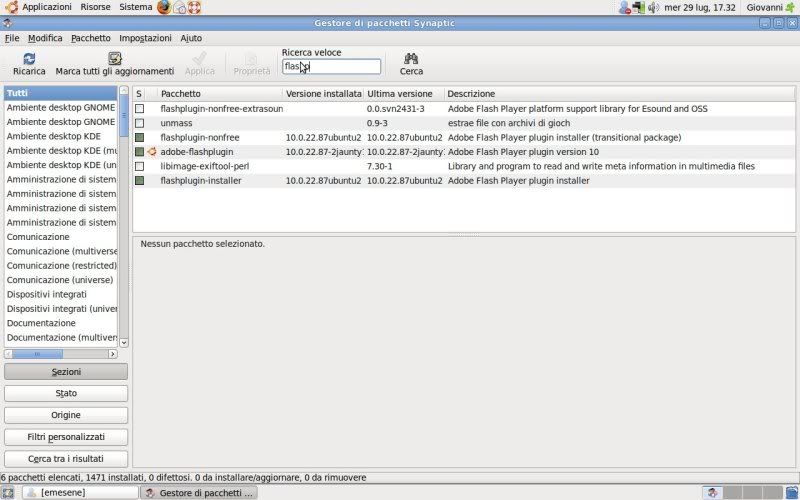Click the volume speaker icon in tray
The width and height of the screenshot is (800, 500).
[653, 7]
